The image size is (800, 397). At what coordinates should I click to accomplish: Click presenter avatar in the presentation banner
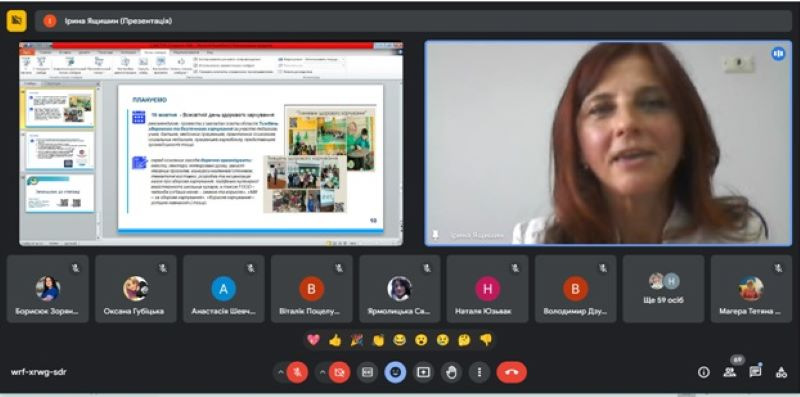click(x=49, y=21)
